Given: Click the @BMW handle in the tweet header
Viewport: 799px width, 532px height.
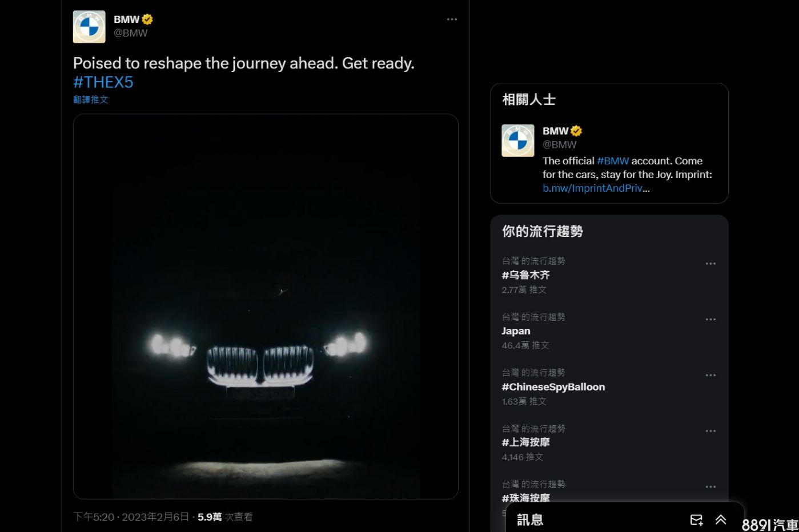Looking at the screenshot, I should 131,33.
